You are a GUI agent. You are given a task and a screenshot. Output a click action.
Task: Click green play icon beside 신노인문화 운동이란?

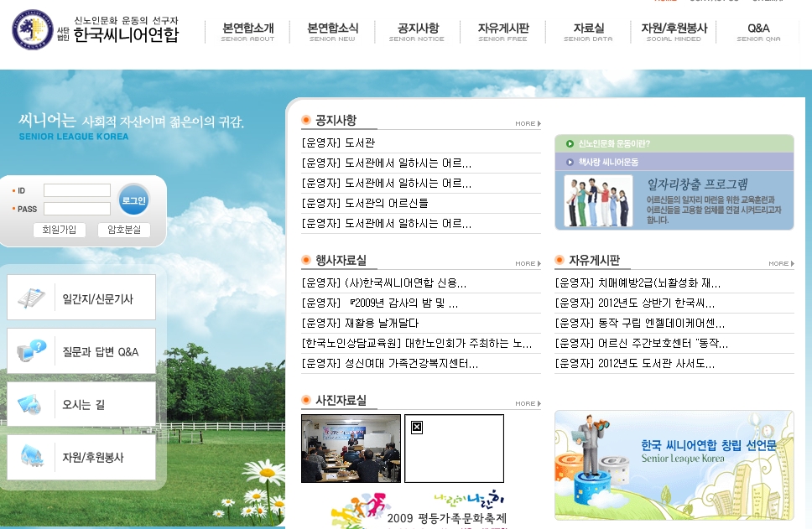(x=570, y=144)
